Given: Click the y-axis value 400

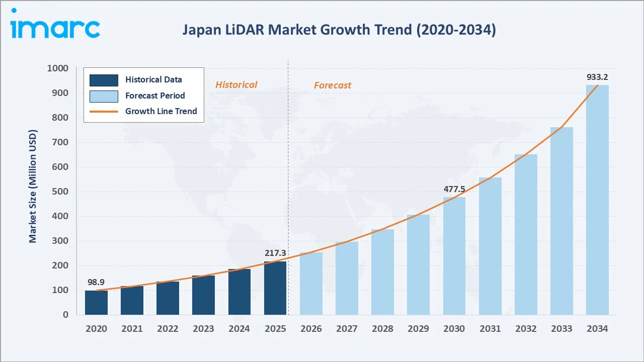Looking at the screenshot, I should 60,216.
